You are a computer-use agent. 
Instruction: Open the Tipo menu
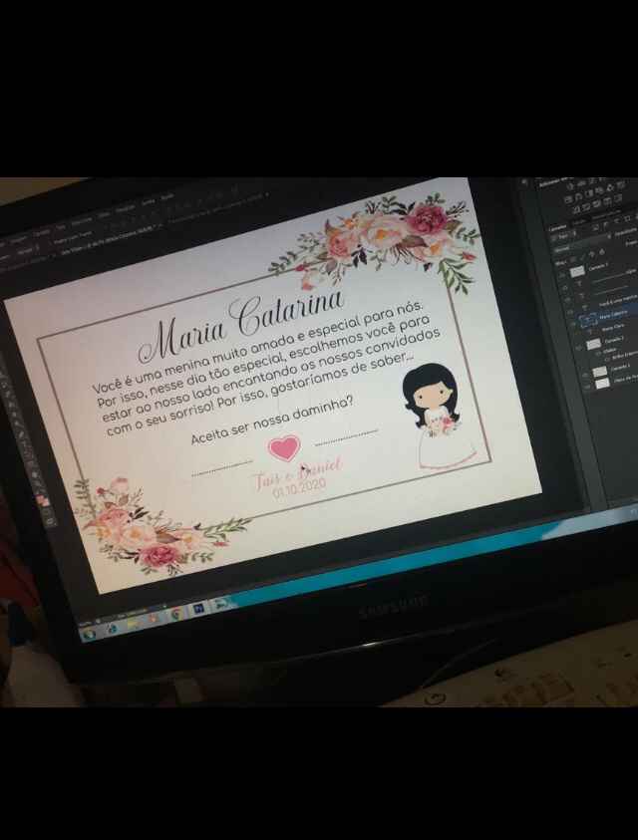click(x=61, y=227)
